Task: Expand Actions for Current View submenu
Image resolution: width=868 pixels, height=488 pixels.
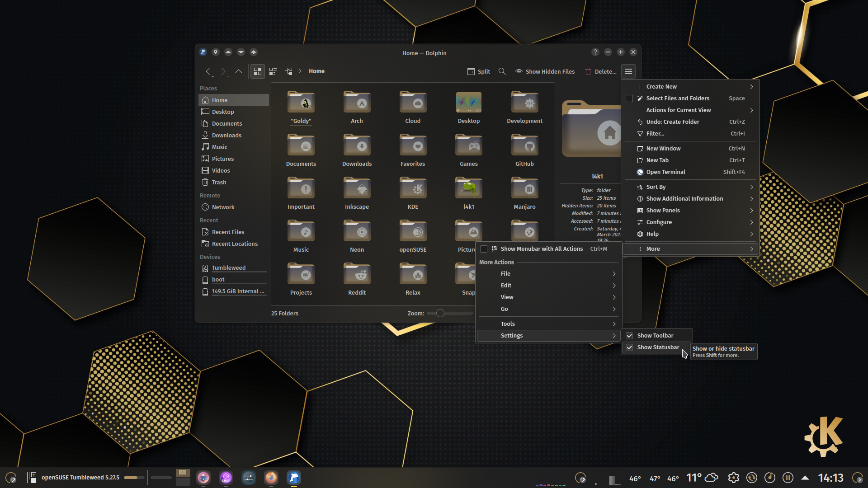Action: click(x=691, y=110)
